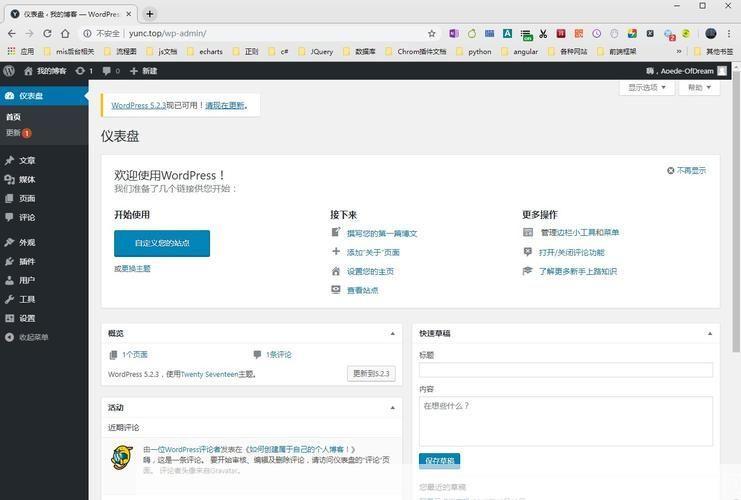This screenshot has width=741, height=500.
Task: Click the 保存草稿 button
Action: pos(439,461)
